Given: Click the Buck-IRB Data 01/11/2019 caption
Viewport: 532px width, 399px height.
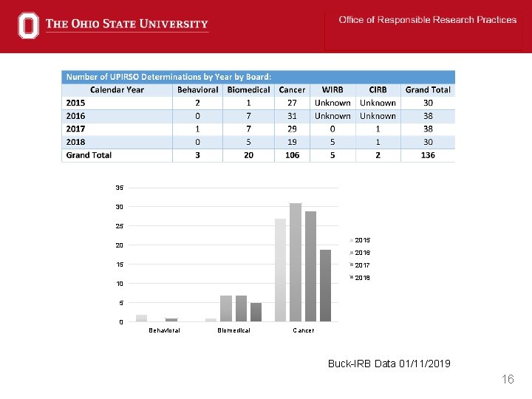Looking at the screenshot, I should coord(389,364).
